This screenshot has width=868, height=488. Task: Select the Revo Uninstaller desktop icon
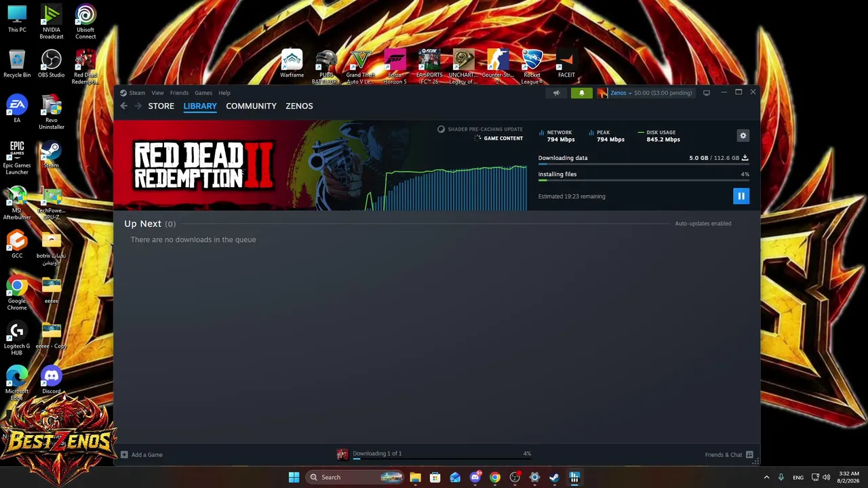pyautogui.click(x=51, y=112)
